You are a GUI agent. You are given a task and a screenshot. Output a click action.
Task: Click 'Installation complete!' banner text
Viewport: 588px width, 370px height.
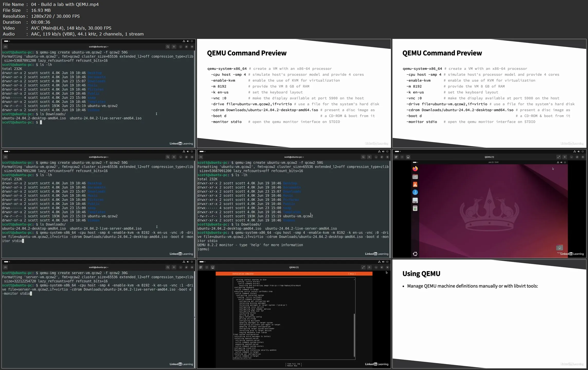[243, 274]
